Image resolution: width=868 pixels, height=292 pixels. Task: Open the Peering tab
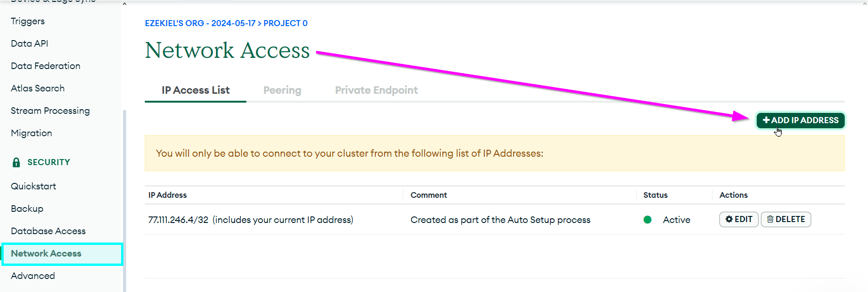(x=282, y=90)
